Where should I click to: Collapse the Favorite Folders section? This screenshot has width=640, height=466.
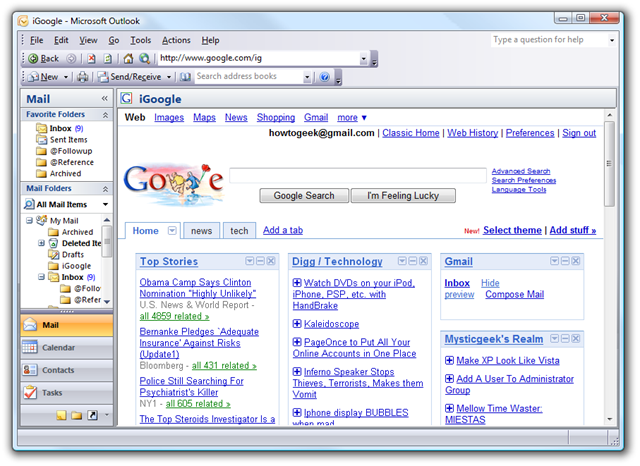(105, 115)
